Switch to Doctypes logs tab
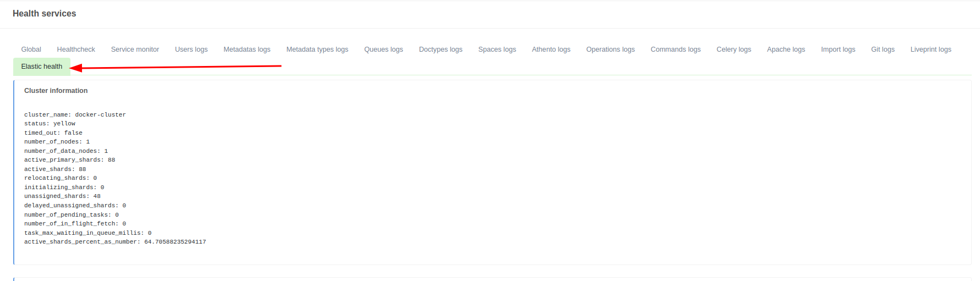Image resolution: width=980 pixels, height=281 pixels. click(440, 49)
